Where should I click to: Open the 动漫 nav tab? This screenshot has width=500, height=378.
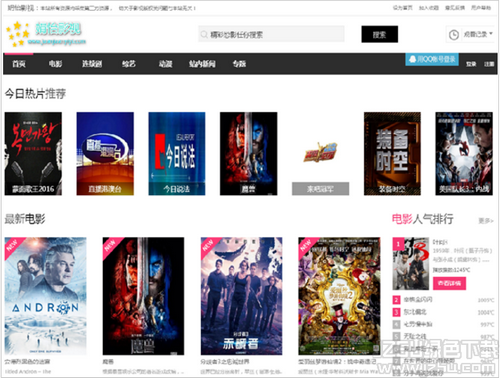[x=165, y=64]
